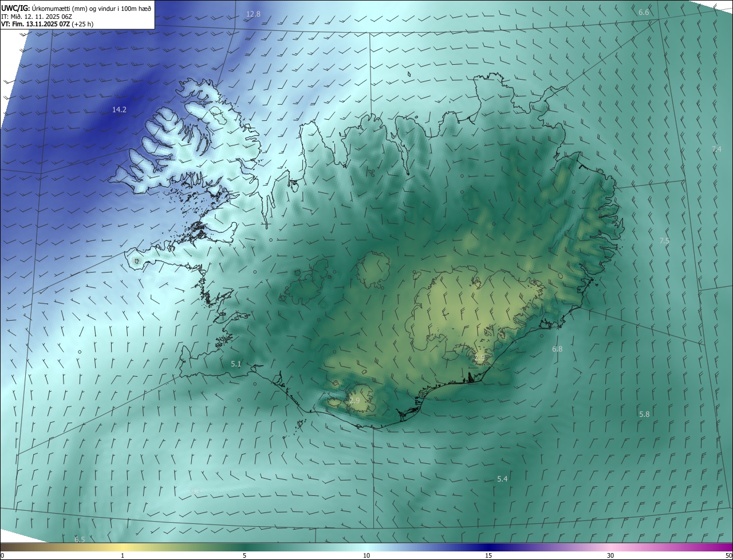Click the 6.5 value label
The image size is (733, 560).
(x=80, y=539)
